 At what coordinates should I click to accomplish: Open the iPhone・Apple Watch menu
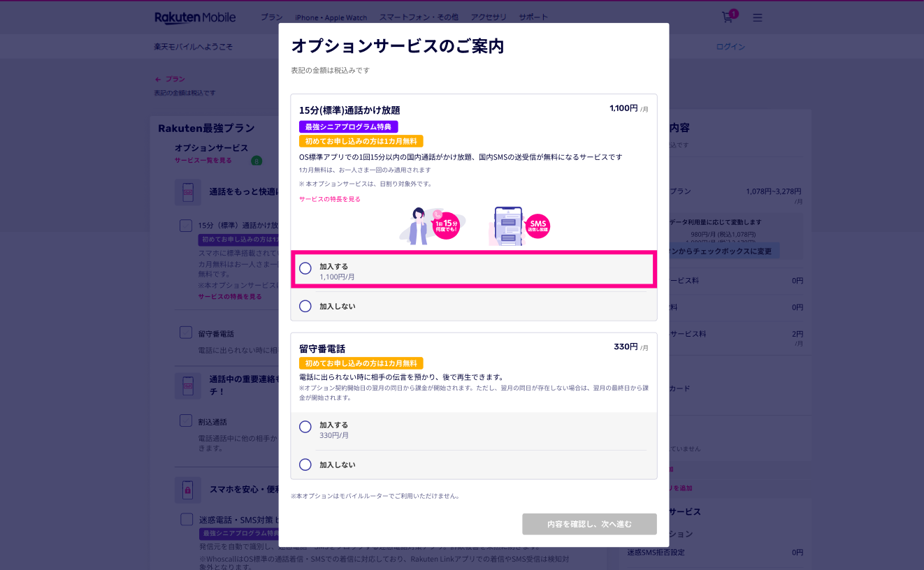tap(331, 17)
